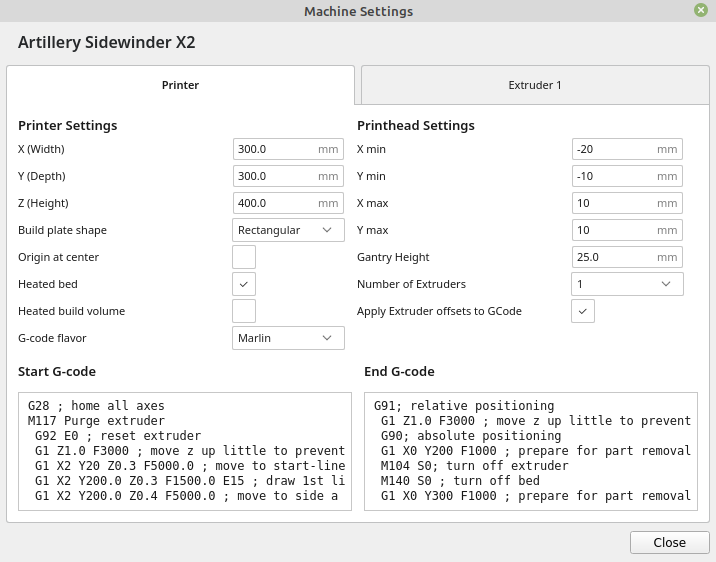Screen dimensions: 716x562
Task: Disable the Heated bed checkbox
Action: [x=244, y=284]
